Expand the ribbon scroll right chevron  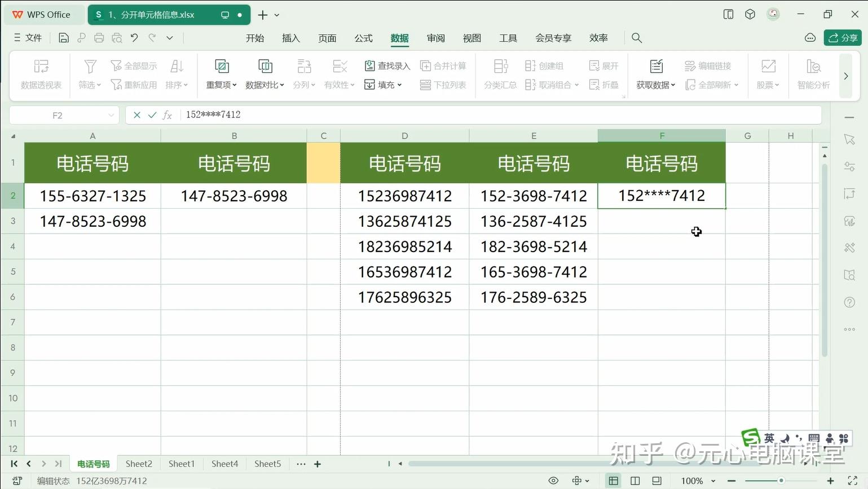point(845,76)
